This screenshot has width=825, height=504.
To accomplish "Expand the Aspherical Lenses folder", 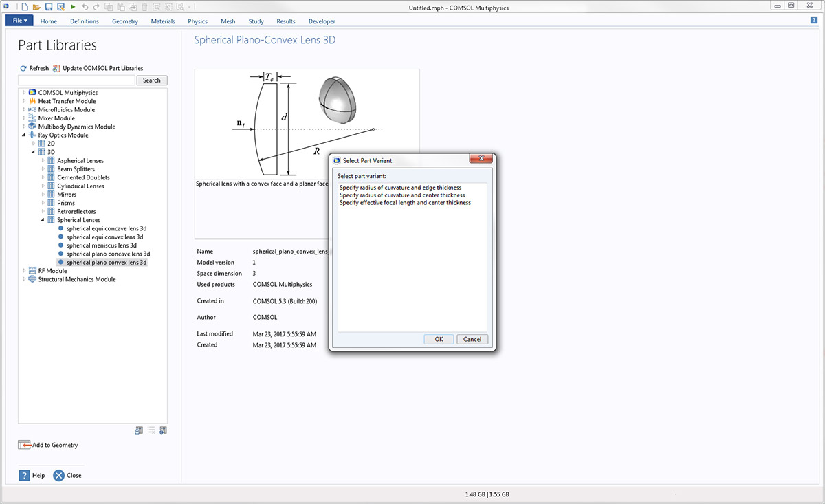I will coord(43,161).
